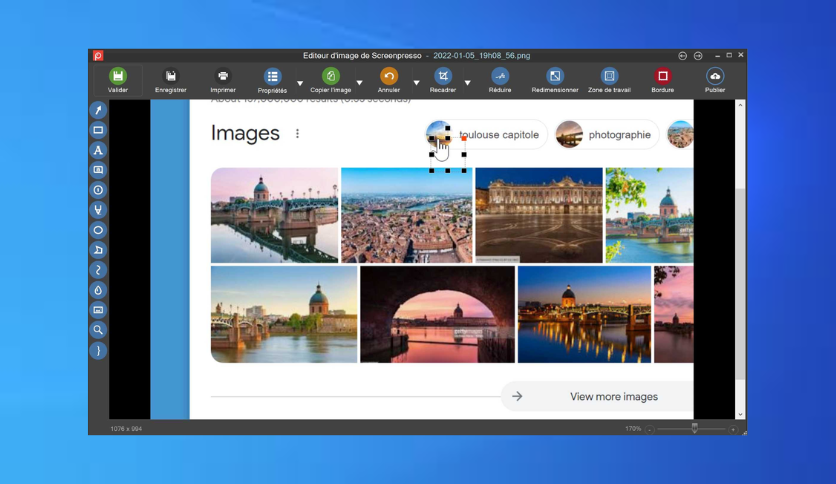The height and width of the screenshot is (484, 836).
Task: Select the arrow drawing tool
Action: (x=98, y=110)
